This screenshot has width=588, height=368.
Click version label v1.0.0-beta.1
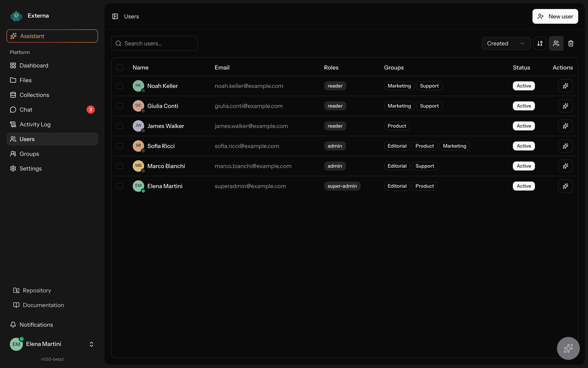(52, 359)
